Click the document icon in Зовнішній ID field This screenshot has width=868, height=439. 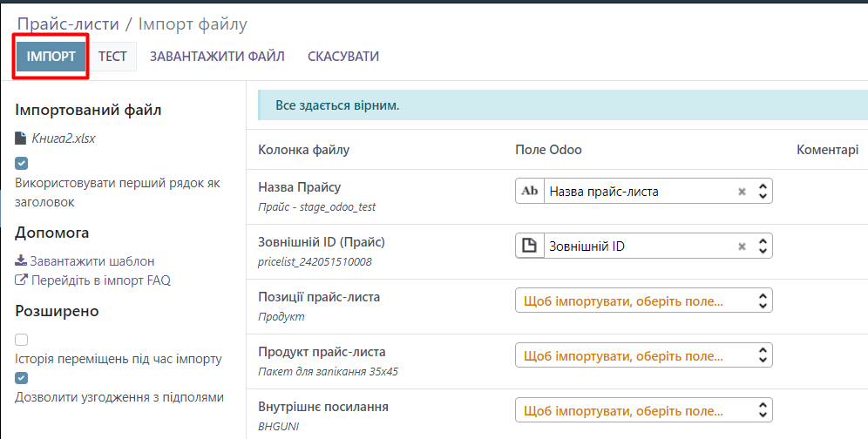click(x=529, y=247)
